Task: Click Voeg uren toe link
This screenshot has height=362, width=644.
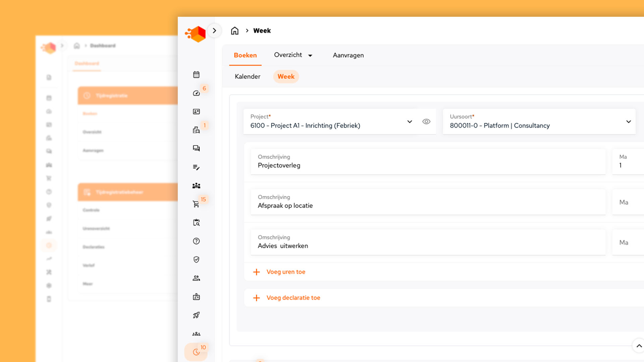Action: tap(285, 272)
